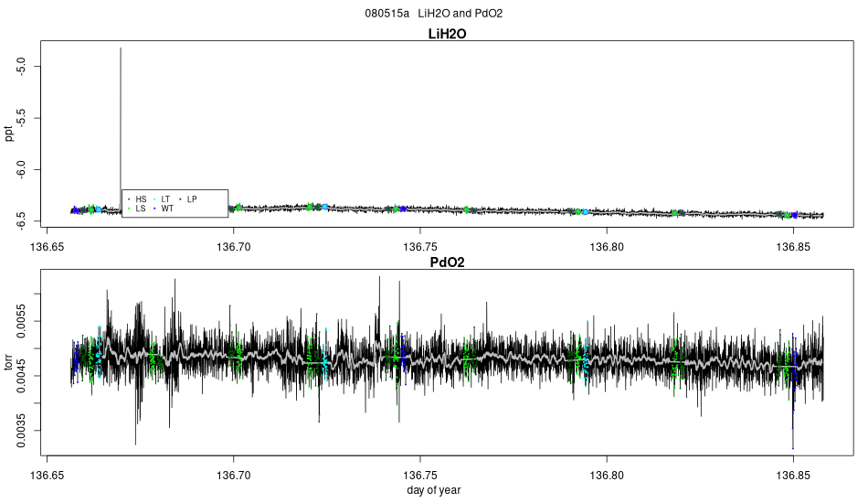Click the PdO2 panel title
Viewport: 868px width, 503px height.
(x=448, y=262)
